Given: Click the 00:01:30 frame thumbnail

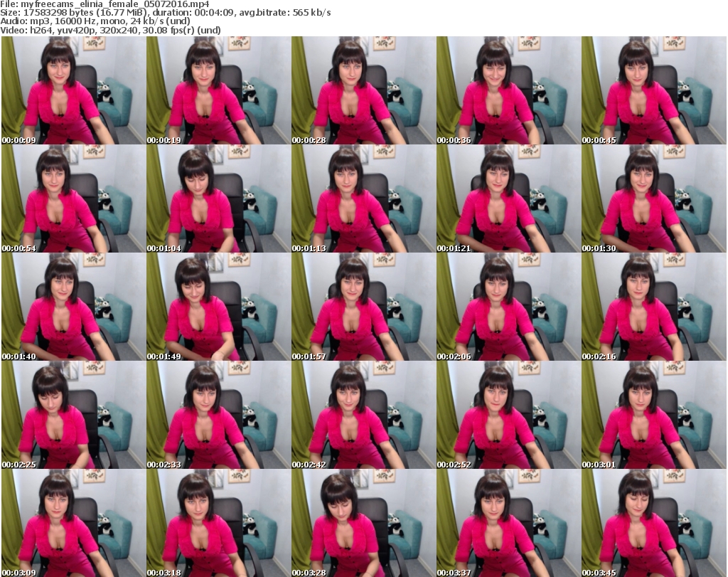Looking at the screenshot, I should click(654, 198).
